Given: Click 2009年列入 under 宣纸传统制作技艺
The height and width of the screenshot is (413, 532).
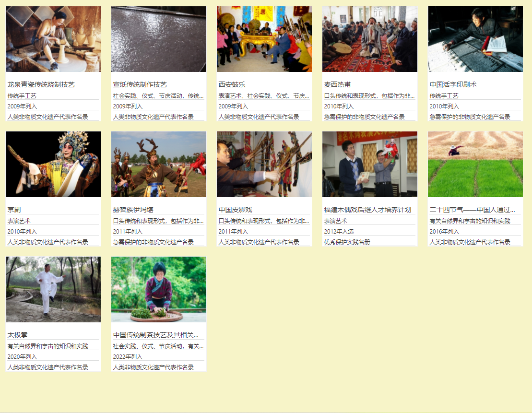Looking at the screenshot, I should [128, 106].
